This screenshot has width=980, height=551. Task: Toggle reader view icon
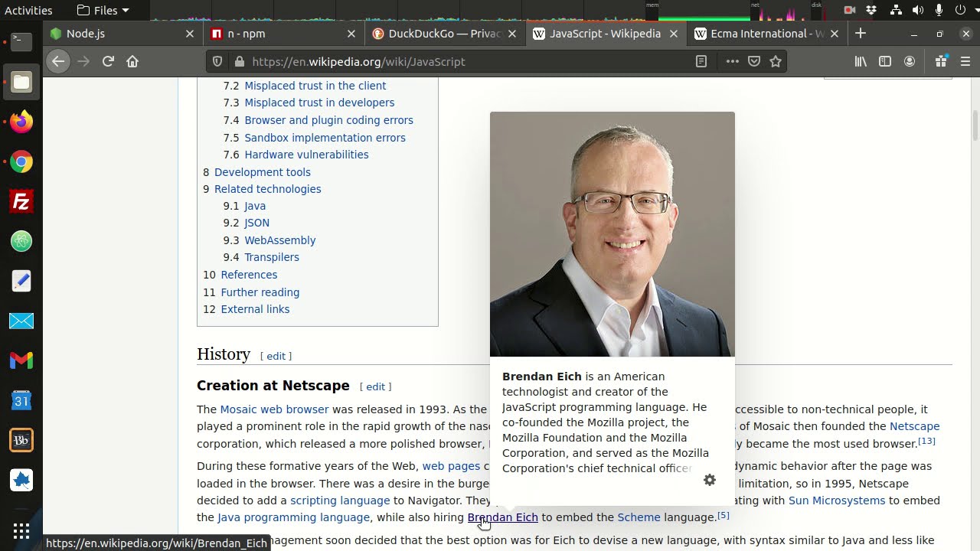click(701, 62)
